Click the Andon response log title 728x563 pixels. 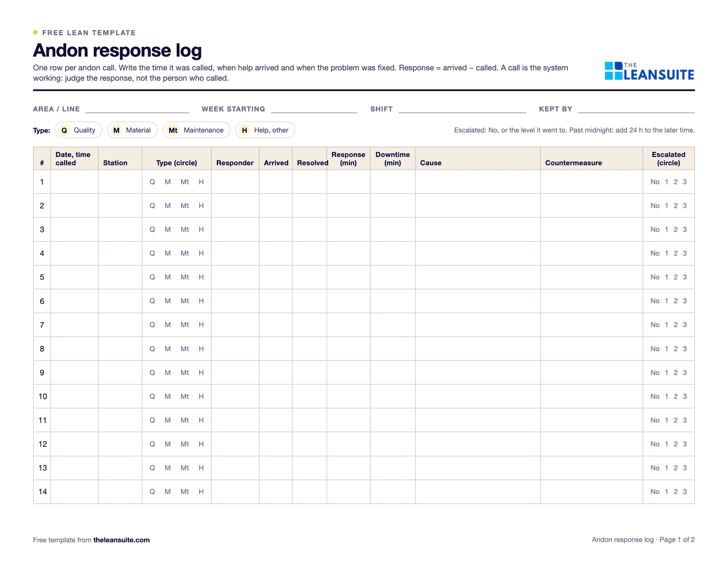tap(118, 50)
